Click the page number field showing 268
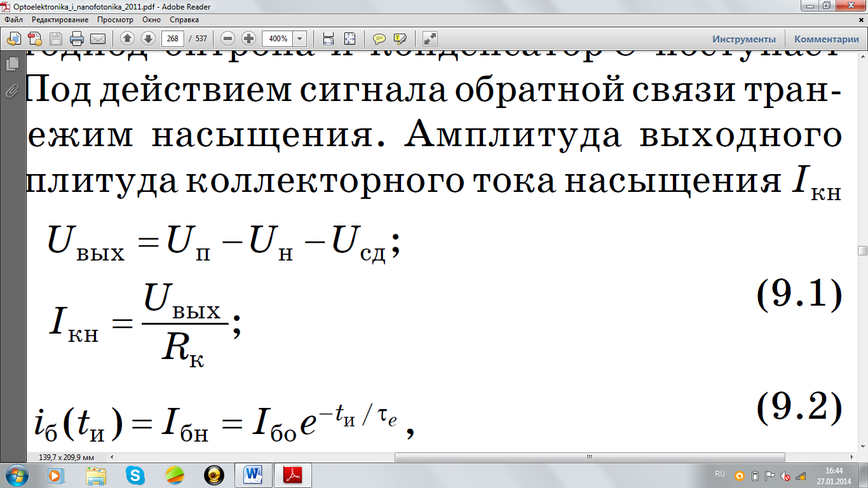Viewport: 868px width, 488px height. coord(173,38)
